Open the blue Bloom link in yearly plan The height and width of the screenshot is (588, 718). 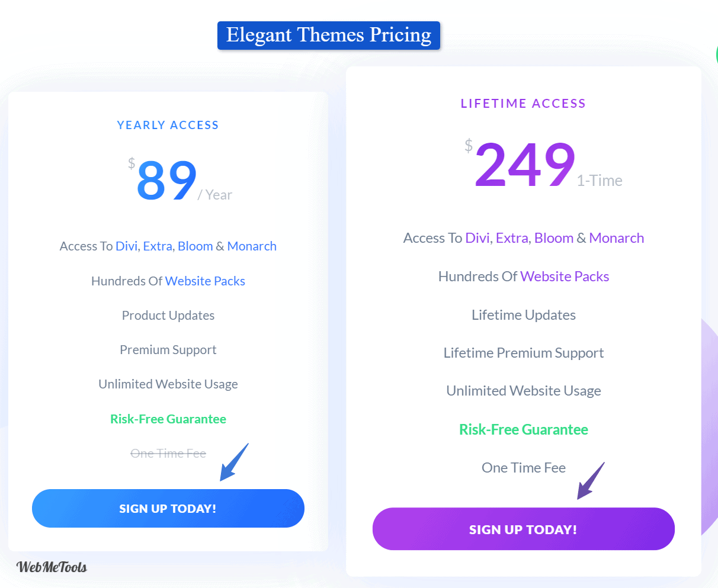point(195,246)
